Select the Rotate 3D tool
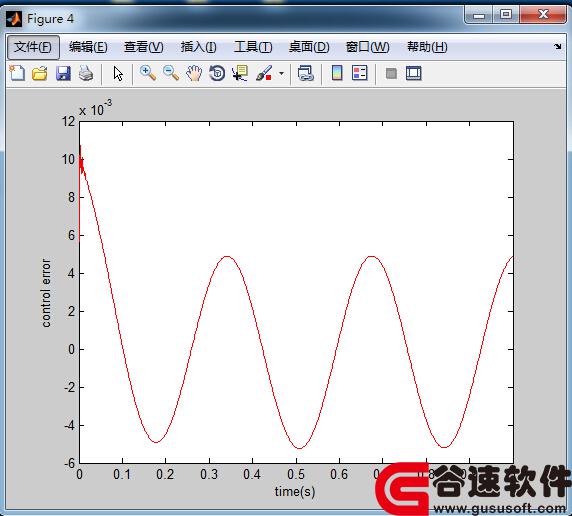Image resolution: width=572 pixels, height=516 pixels. click(x=217, y=73)
